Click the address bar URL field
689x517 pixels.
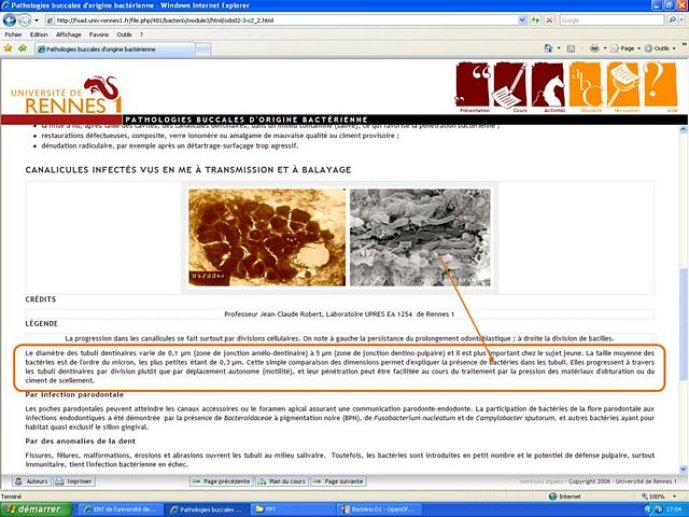281,20
